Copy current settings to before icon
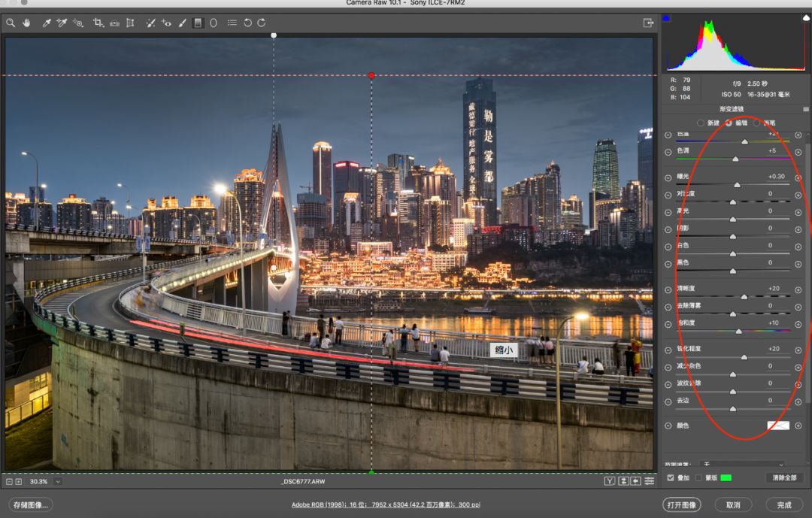The width and height of the screenshot is (812, 518). pos(636,481)
